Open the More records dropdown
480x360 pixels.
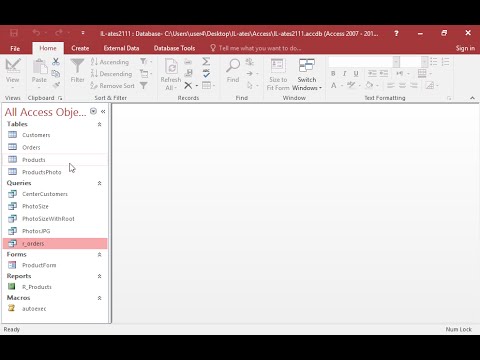point(208,86)
